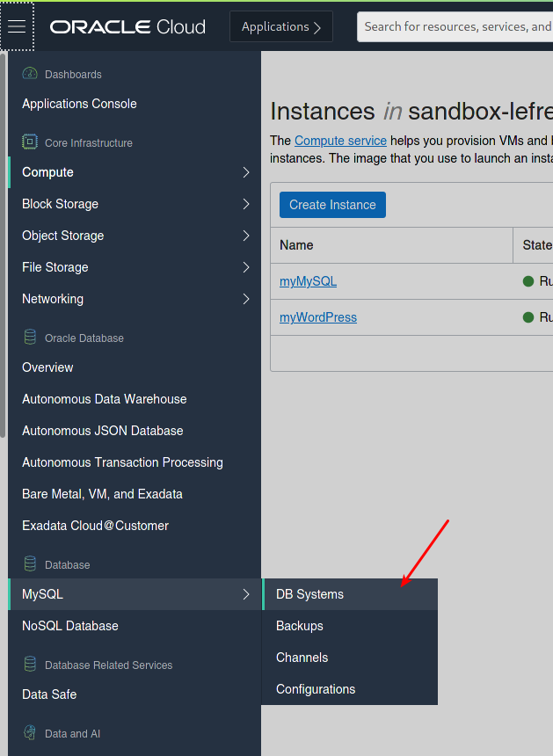Image resolution: width=553 pixels, height=756 pixels.
Task: Open the Applications dropdown
Action: 281,26
